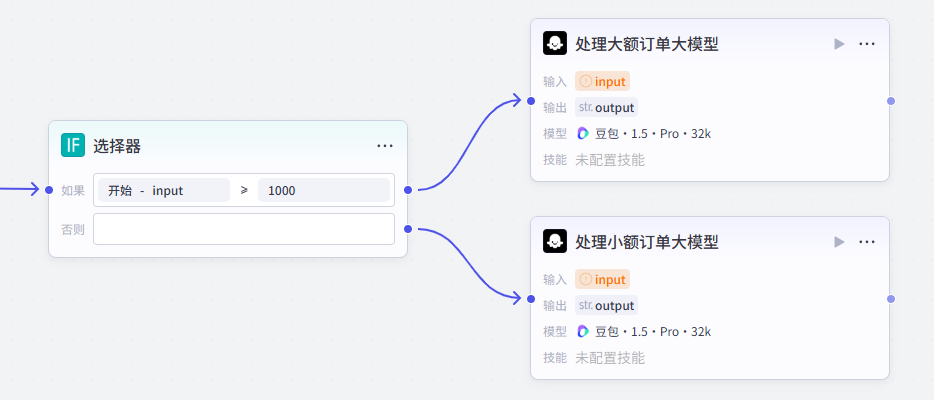
Task: Click the 否则 branch output port
Action: coord(407,229)
